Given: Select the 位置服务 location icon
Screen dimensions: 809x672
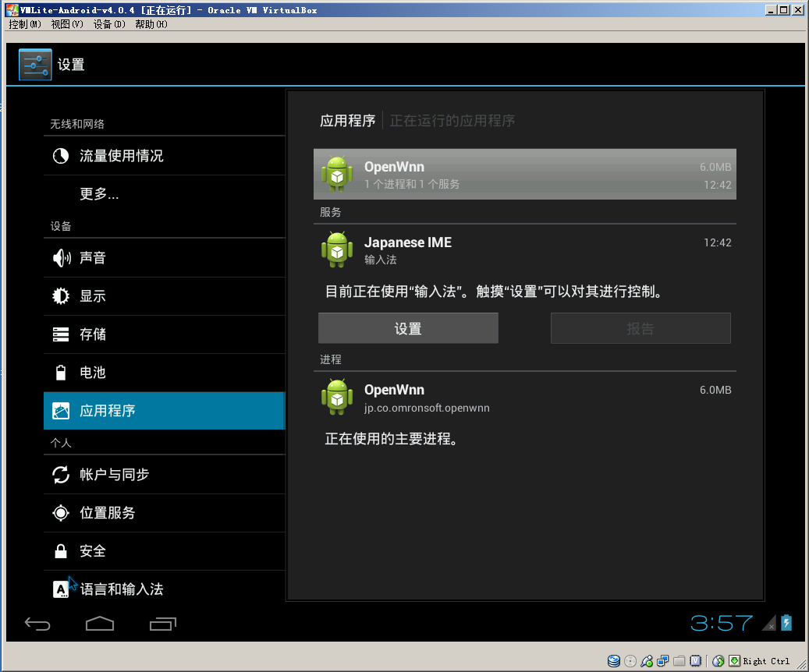Looking at the screenshot, I should tap(61, 512).
